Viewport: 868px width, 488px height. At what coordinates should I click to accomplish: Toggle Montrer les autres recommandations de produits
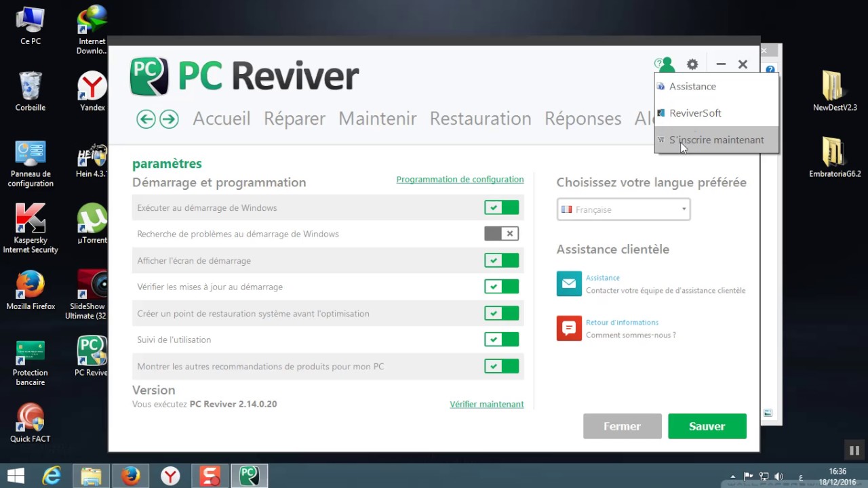(501, 367)
